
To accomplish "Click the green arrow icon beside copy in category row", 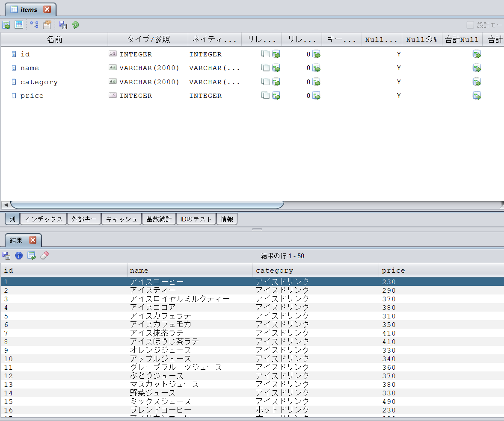I will 276,82.
